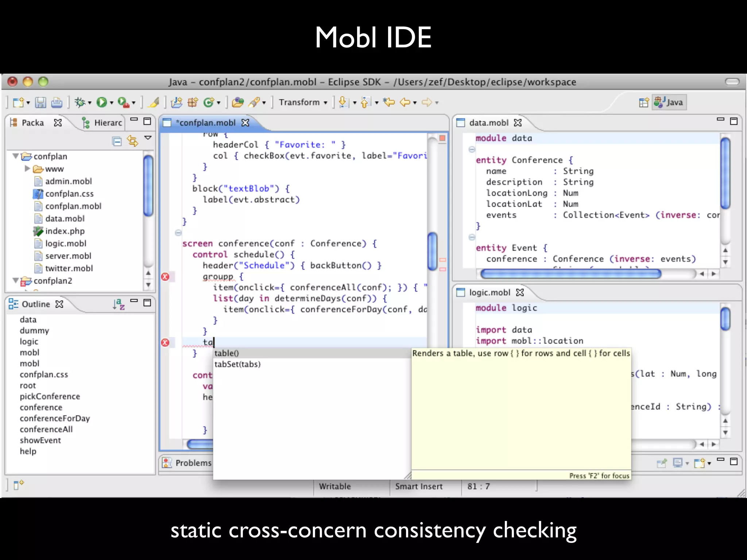The height and width of the screenshot is (560, 747).
Task: Click the error marker beside the ta line
Action: tap(165, 342)
